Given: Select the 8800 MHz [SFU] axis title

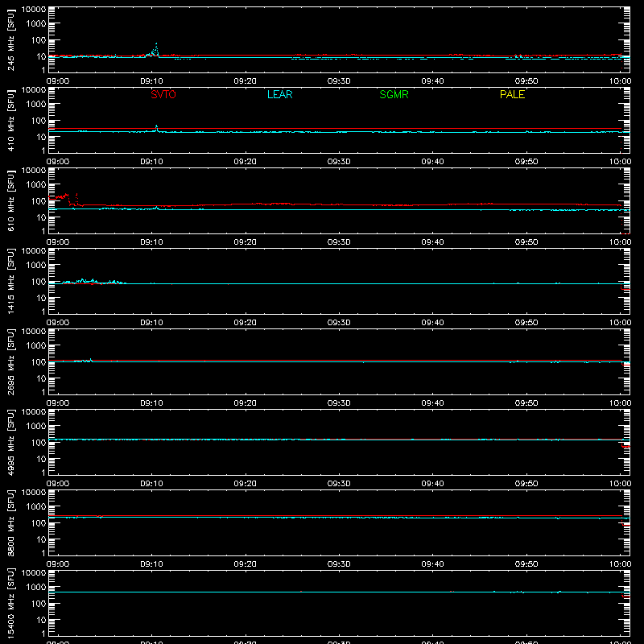Looking at the screenshot, I should pos(10,522).
